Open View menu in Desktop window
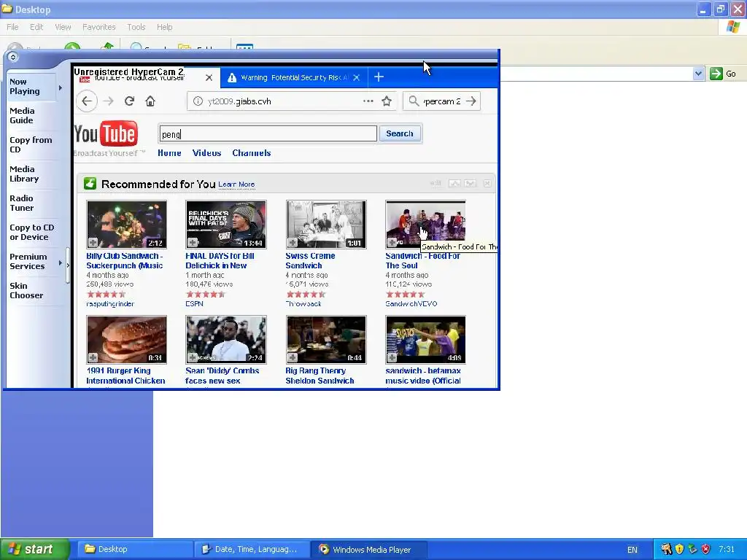This screenshot has width=747, height=560. (x=63, y=27)
